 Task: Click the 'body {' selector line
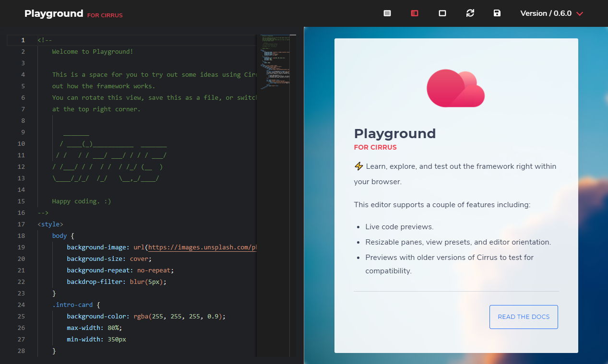(63, 236)
